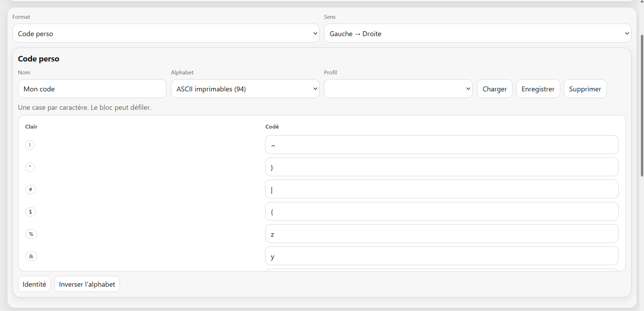This screenshot has width=644, height=311.
Task: Click the coded field containing tilde
Action: coord(441,145)
